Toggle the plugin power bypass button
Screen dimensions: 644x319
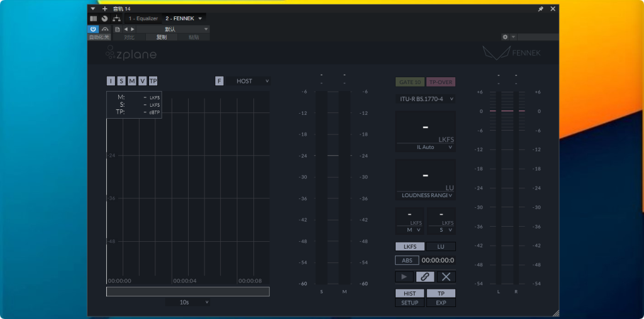pyautogui.click(x=93, y=29)
